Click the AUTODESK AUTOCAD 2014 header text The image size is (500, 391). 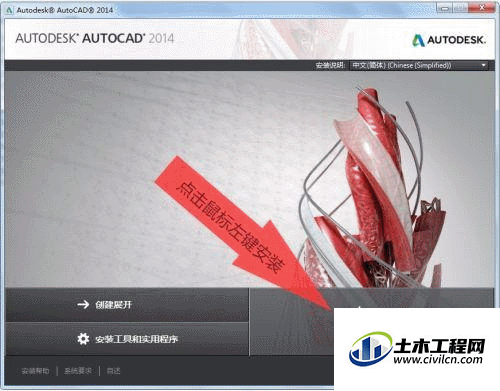click(95, 38)
